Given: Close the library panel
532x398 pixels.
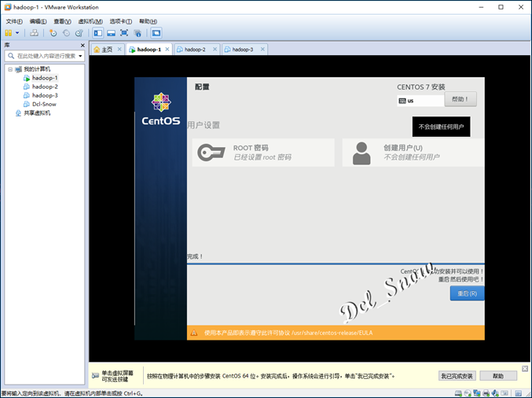Looking at the screenshot, I should 83,45.
